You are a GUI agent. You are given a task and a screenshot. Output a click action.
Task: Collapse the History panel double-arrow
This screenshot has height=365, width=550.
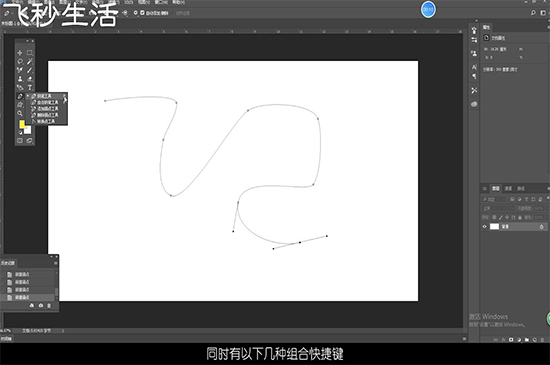click(x=51, y=257)
